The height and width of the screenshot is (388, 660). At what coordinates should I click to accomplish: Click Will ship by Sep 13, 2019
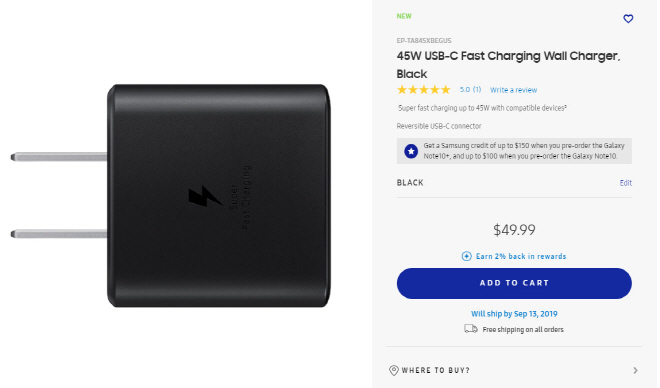514,314
